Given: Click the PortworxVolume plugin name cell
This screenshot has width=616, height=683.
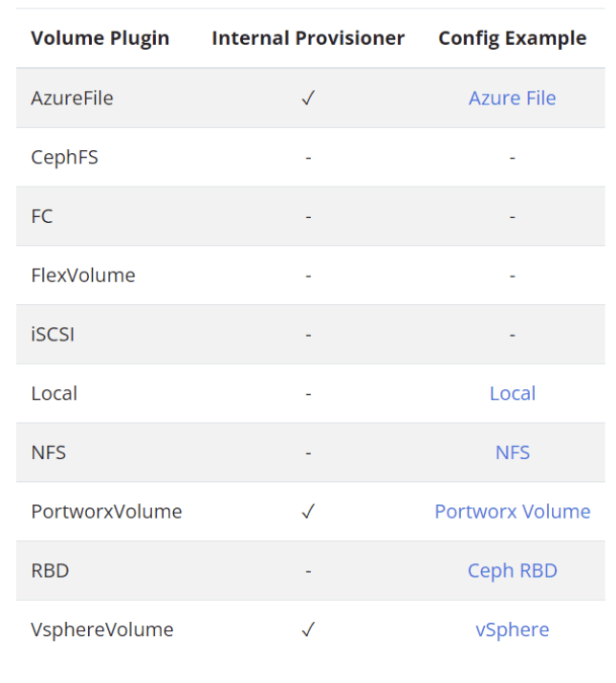Looking at the screenshot, I should (x=106, y=512).
